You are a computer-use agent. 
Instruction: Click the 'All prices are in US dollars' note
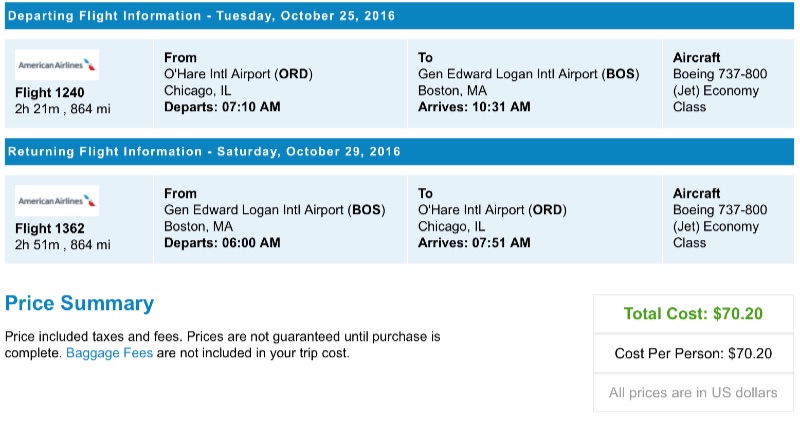(x=693, y=393)
